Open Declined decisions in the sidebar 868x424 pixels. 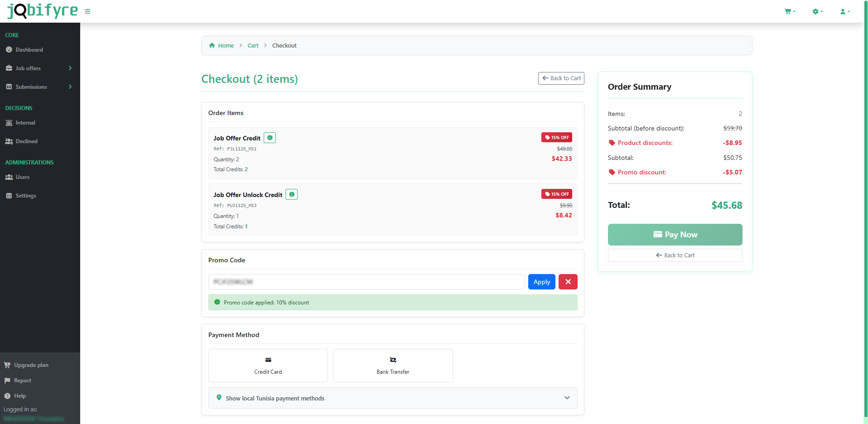pyautogui.click(x=26, y=141)
